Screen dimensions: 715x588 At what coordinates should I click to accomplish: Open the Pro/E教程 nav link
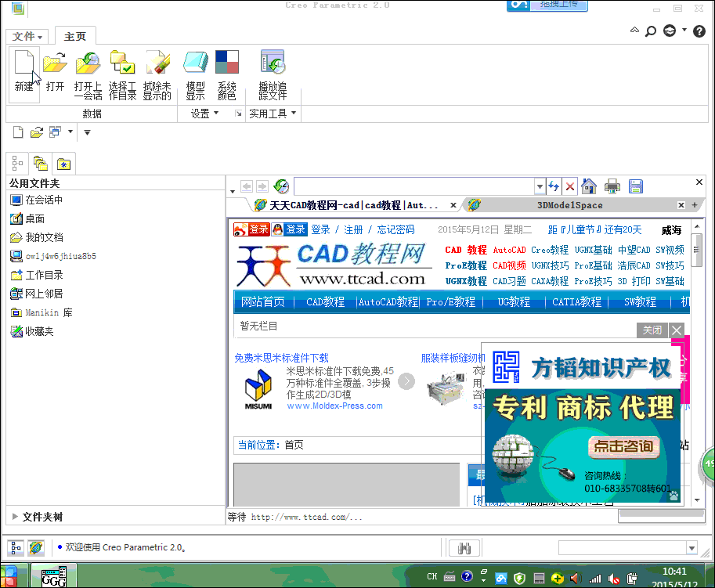click(450, 301)
